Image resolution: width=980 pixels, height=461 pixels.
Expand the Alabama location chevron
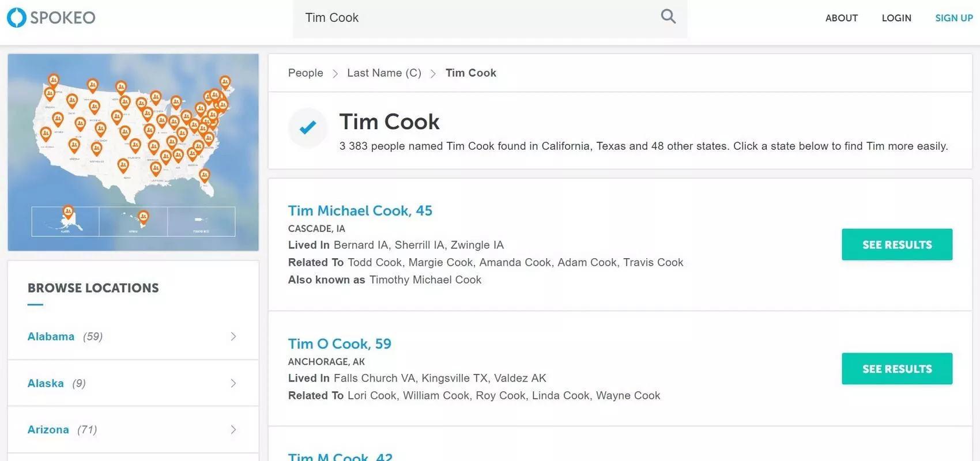tap(233, 337)
